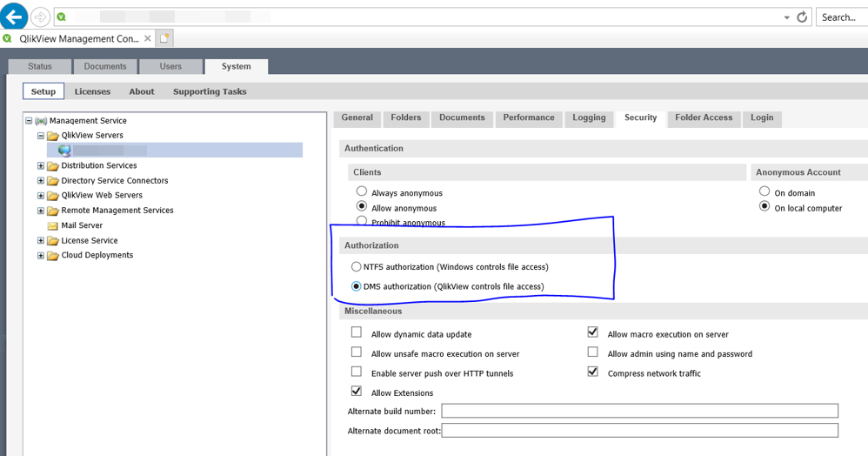
Task: Select Prohibit anonymous option
Action: point(362,220)
